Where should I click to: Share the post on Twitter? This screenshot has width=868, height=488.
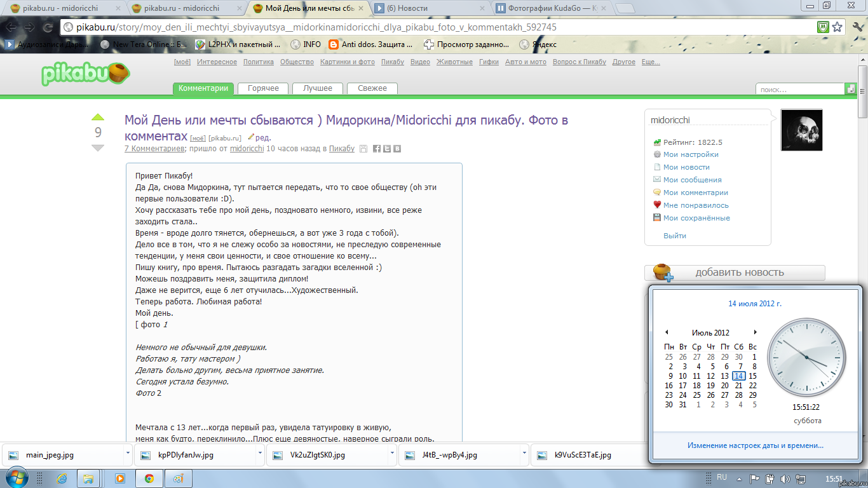coord(387,149)
